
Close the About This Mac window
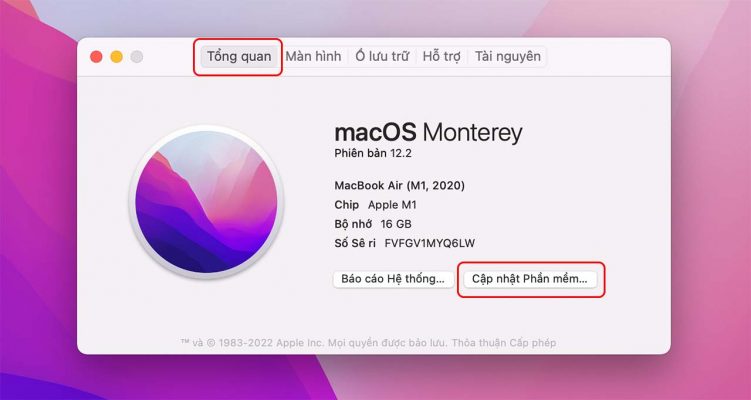[x=96, y=57]
